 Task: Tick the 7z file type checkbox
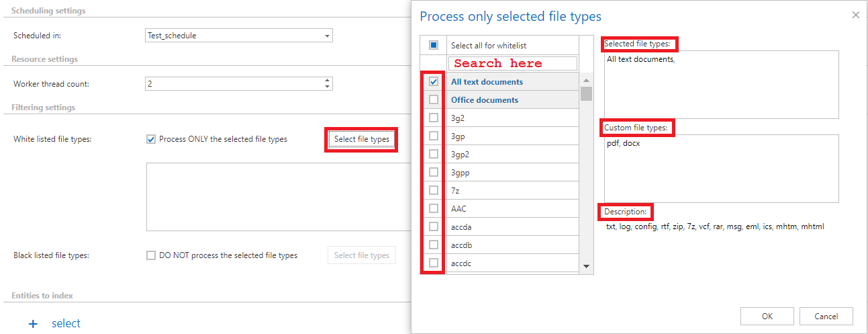click(434, 190)
